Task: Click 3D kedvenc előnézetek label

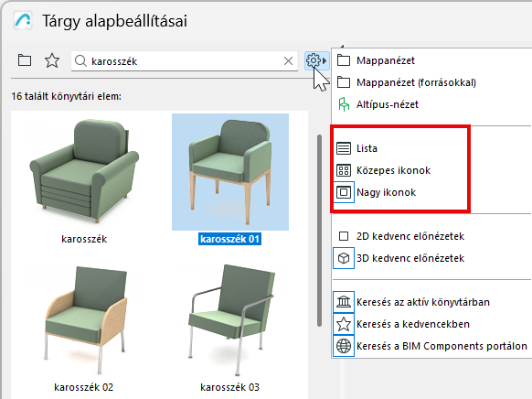Action: pyautogui.click(x=410, y=258)
